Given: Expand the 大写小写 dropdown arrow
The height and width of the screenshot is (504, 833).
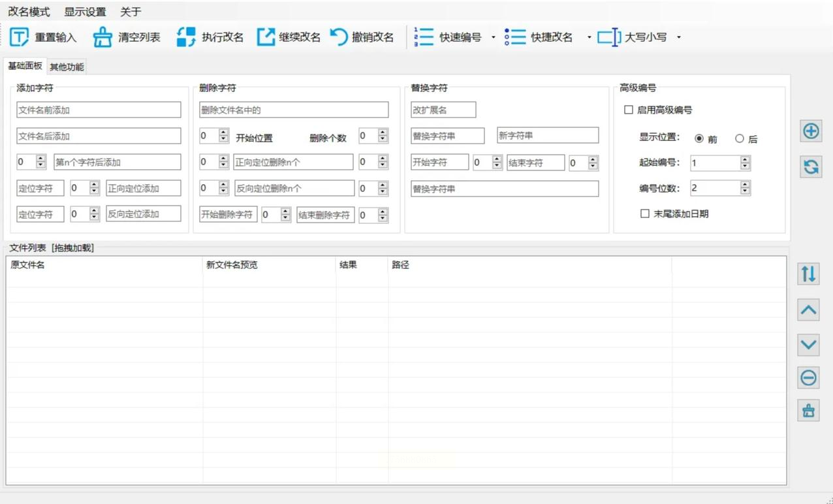Looking at the screenshot, I should (x=678, y=37).
